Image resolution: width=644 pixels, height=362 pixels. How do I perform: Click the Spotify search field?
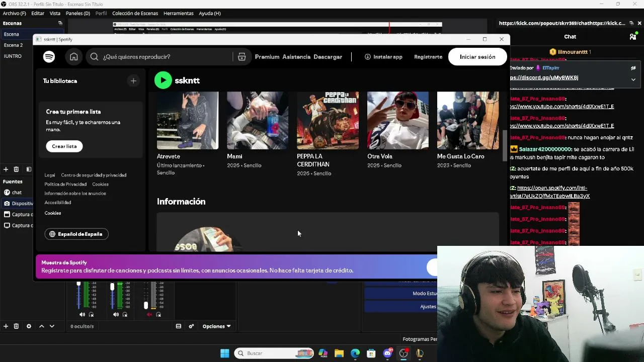click(x=160, y=57)
